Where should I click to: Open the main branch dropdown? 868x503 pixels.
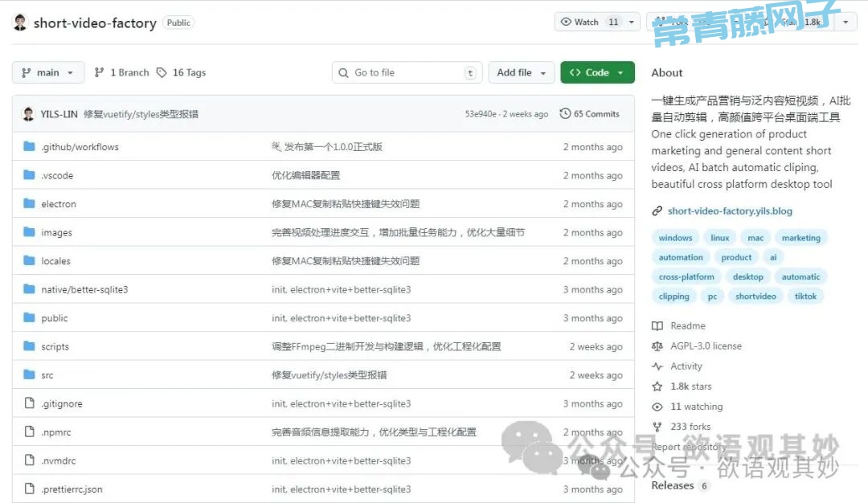coord(48,72)
